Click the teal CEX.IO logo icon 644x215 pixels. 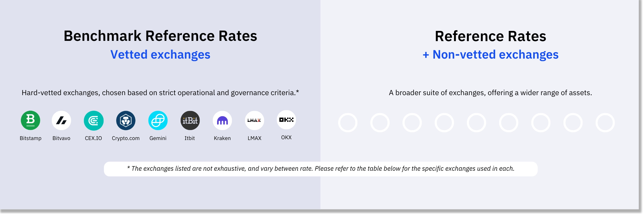(x=93, y=120)
